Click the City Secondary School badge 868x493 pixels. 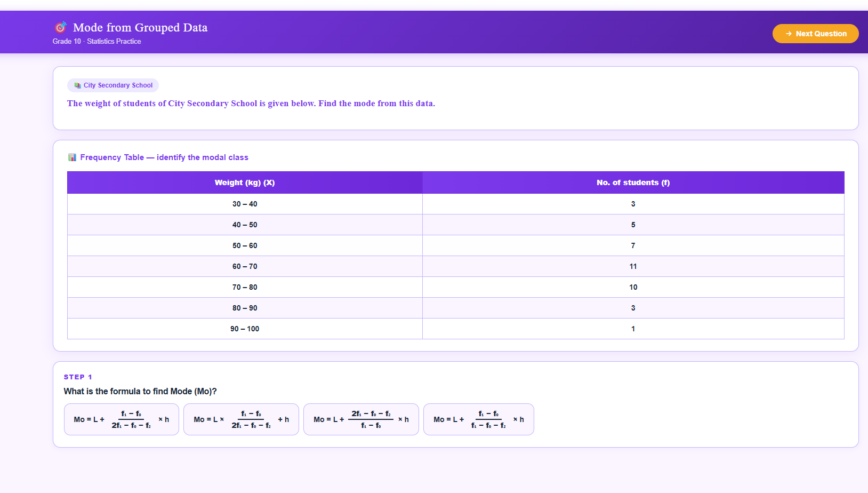113,85
